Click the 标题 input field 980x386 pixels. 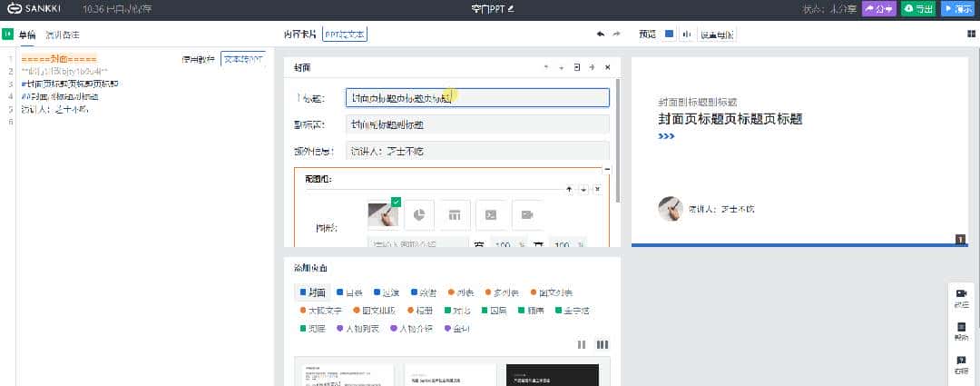tap(477, 98)
